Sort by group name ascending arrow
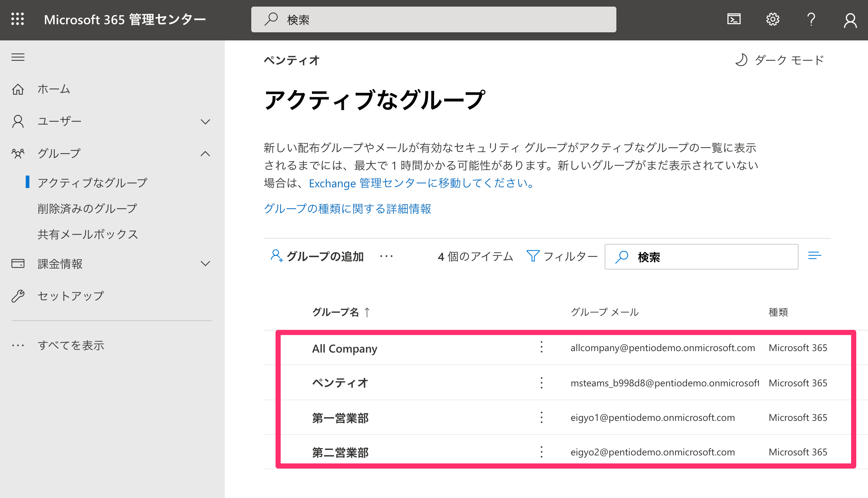Viewport: 868px width, 498px height. point(367,312)
